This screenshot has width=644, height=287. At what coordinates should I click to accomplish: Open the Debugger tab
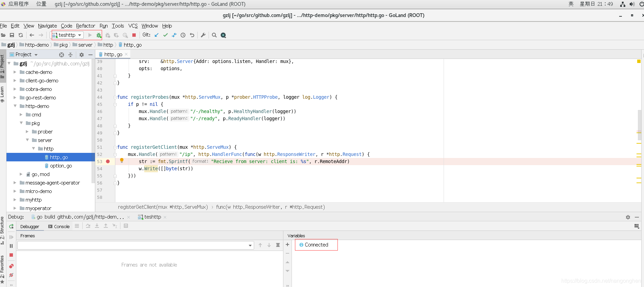[30, 226]
